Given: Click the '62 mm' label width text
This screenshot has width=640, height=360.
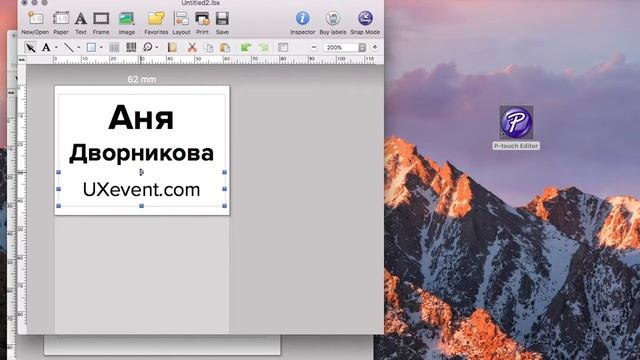Looking at the screenshot, I should pos(142,79).
